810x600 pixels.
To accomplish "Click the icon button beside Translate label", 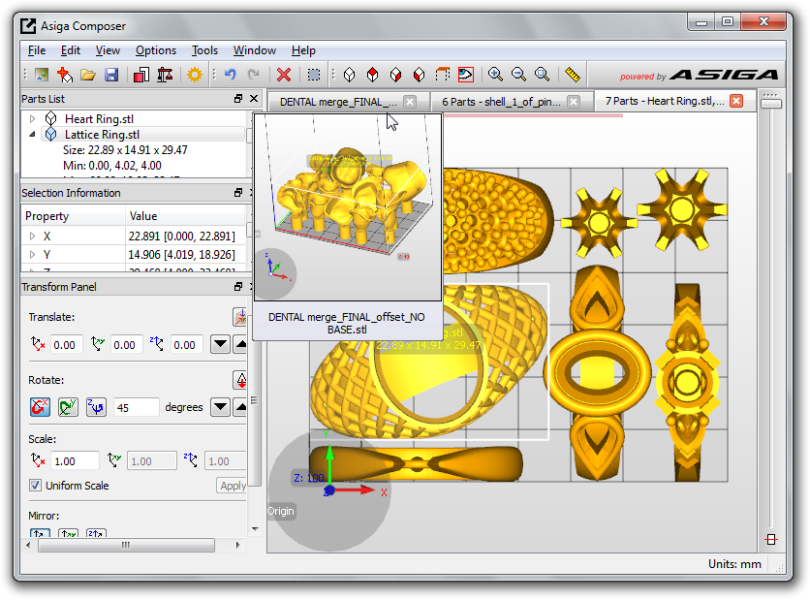I will tap(240, 317).
